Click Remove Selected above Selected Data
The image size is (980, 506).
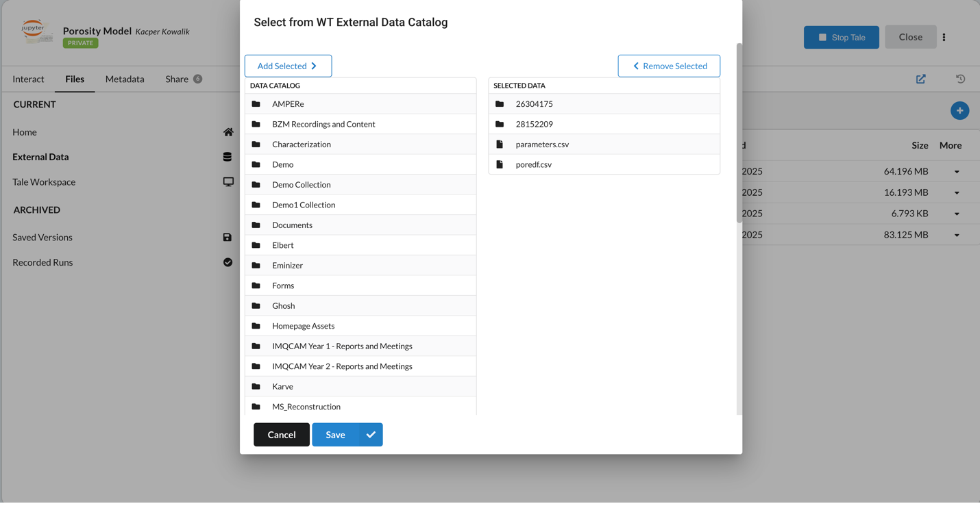coord(668,66)
